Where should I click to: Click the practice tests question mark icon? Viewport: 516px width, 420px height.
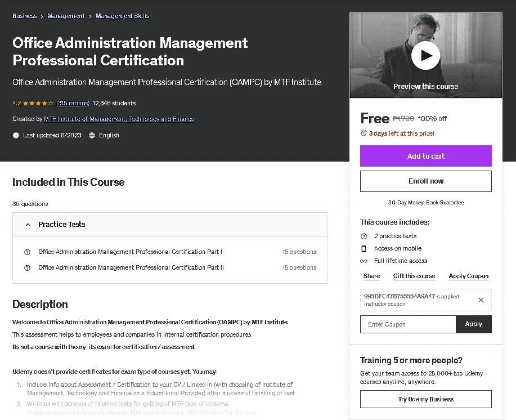(364, 236)
